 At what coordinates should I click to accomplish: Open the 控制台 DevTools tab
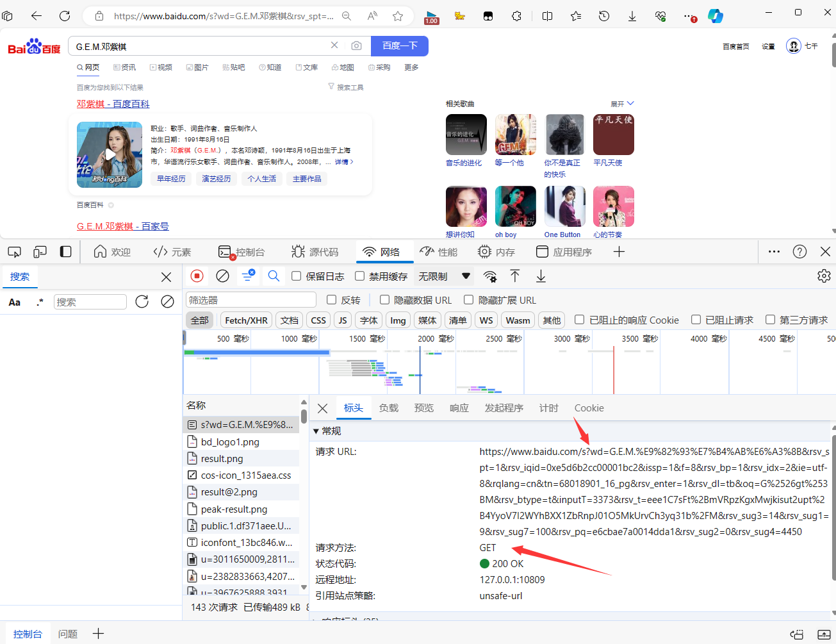[242, 252]
